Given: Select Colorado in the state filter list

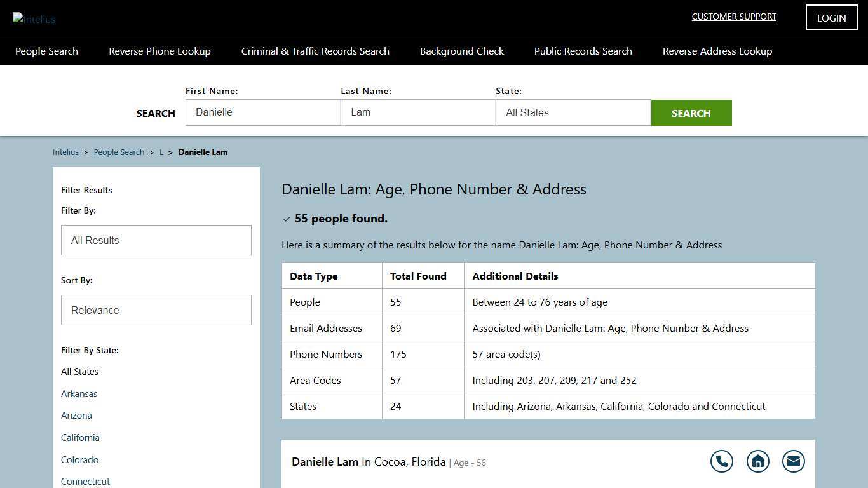Looking at the screenshot, I should [79, 459].
